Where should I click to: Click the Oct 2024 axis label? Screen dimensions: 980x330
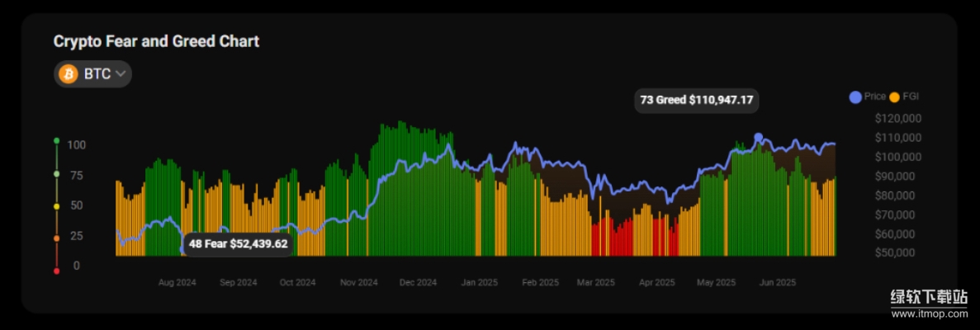(297, 282)
